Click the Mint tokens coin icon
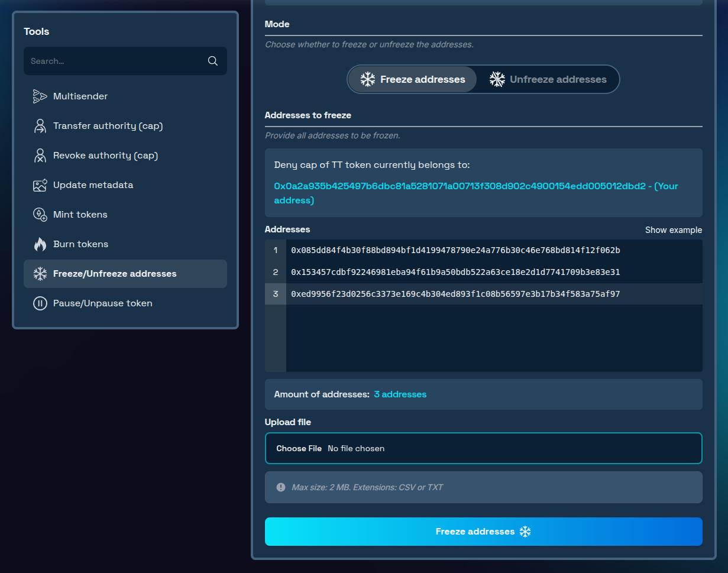This screenshot has width=728, height=573. (40, 215)
